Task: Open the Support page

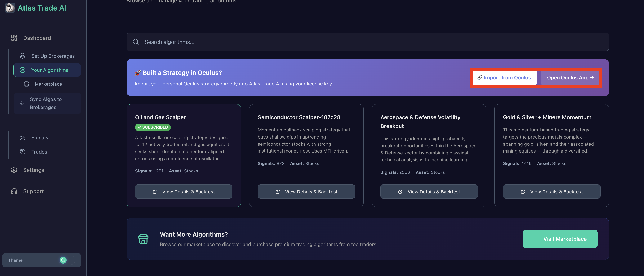Action: (33, 191)
